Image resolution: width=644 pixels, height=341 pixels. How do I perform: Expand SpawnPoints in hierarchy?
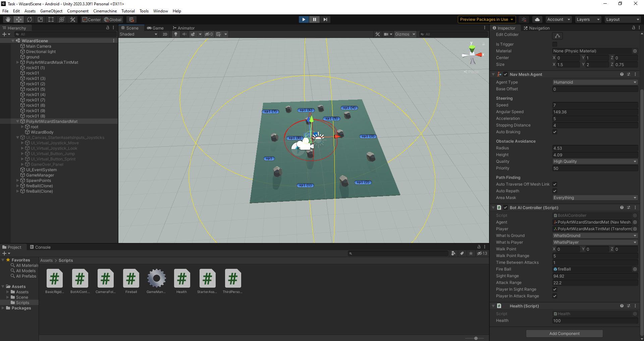point(18,181)
